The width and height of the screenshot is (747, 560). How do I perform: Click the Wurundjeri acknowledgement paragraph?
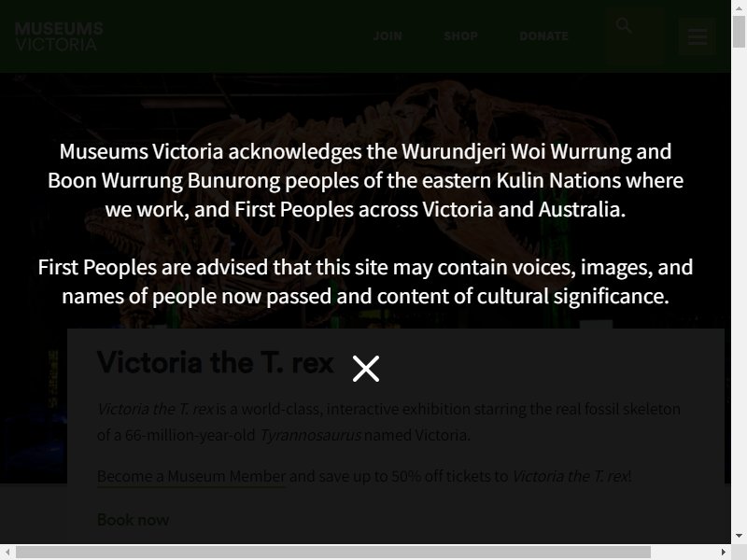[365, 180]
